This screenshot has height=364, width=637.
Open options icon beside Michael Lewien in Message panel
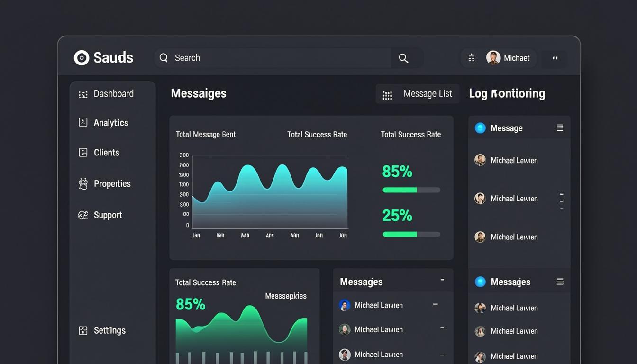(x=562, y=200)
